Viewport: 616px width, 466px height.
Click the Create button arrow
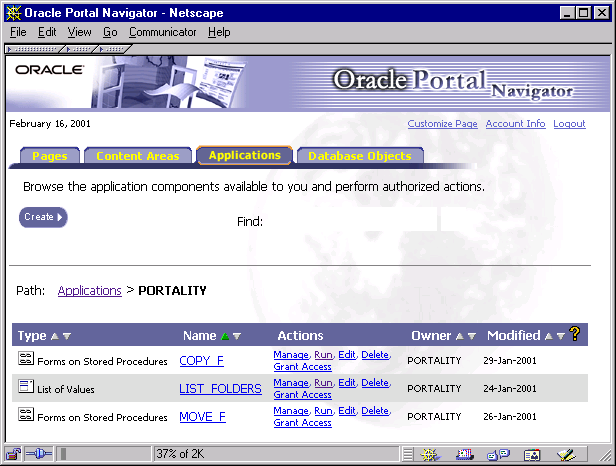click(x=60, y=217)
